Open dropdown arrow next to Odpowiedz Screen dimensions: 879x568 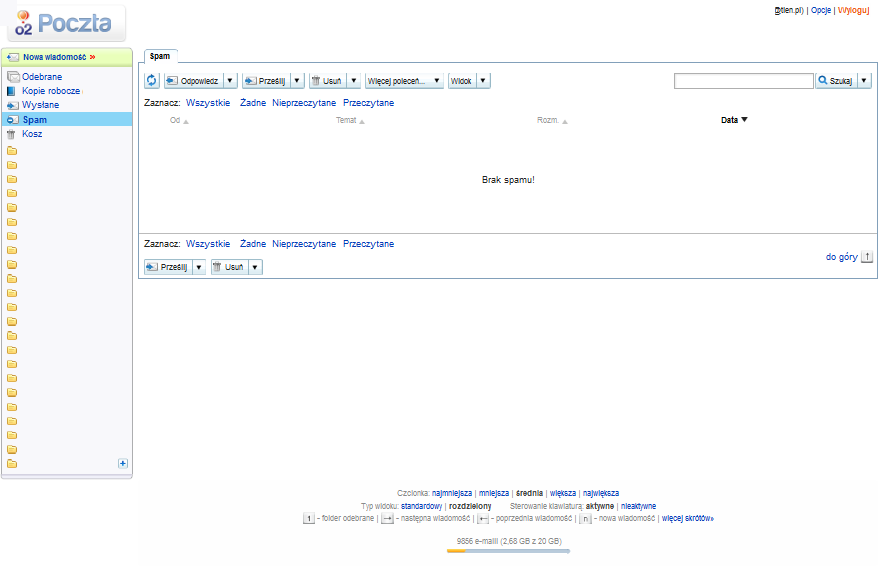230,81
